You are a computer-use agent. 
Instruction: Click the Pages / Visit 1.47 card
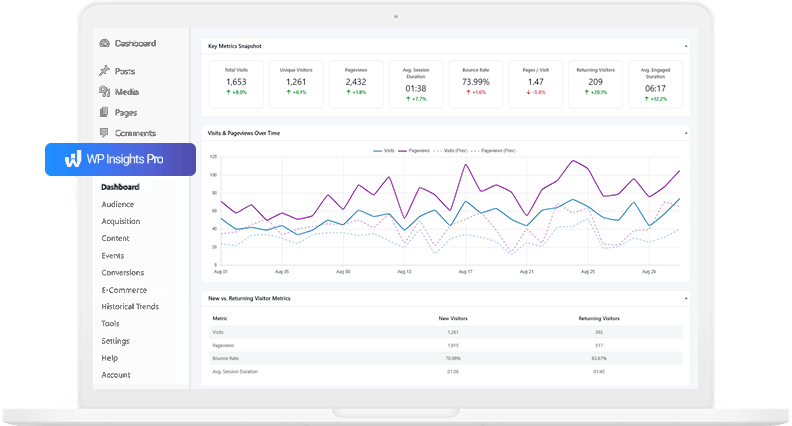535,84
